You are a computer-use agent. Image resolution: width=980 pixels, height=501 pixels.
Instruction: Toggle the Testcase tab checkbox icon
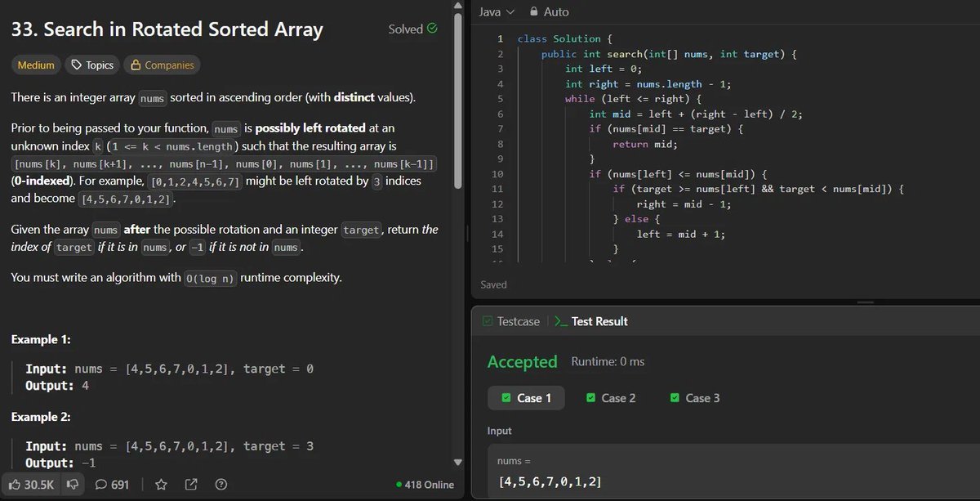tap(488, 321)
